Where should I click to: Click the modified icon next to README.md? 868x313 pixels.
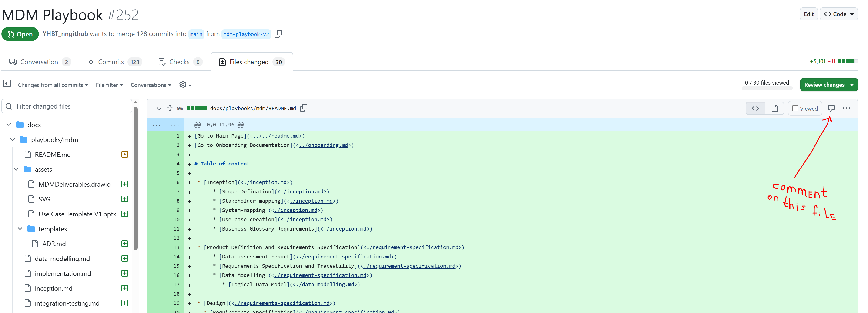[125, 155]
